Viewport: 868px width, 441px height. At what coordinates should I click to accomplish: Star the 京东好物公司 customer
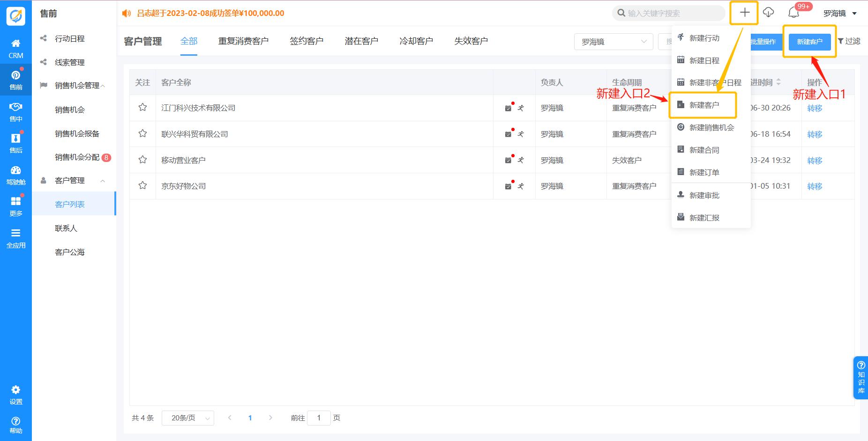(x=142, y=185)
